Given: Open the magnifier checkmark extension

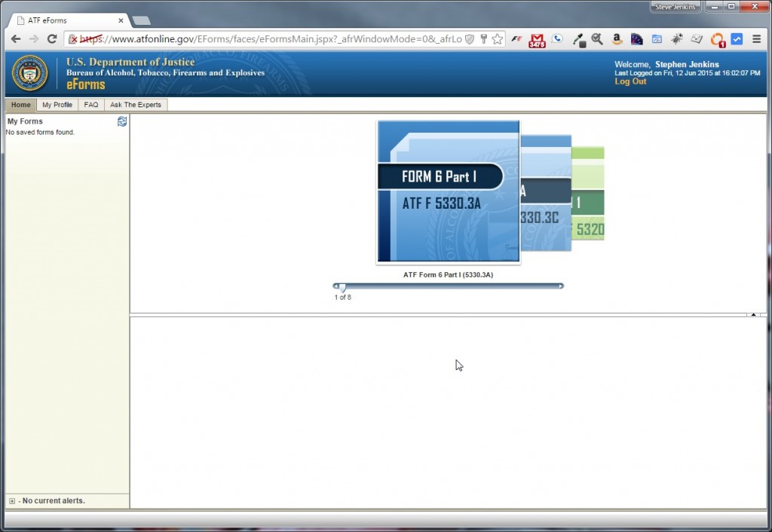Looking at the screenshot, I should tap(597, 39).
